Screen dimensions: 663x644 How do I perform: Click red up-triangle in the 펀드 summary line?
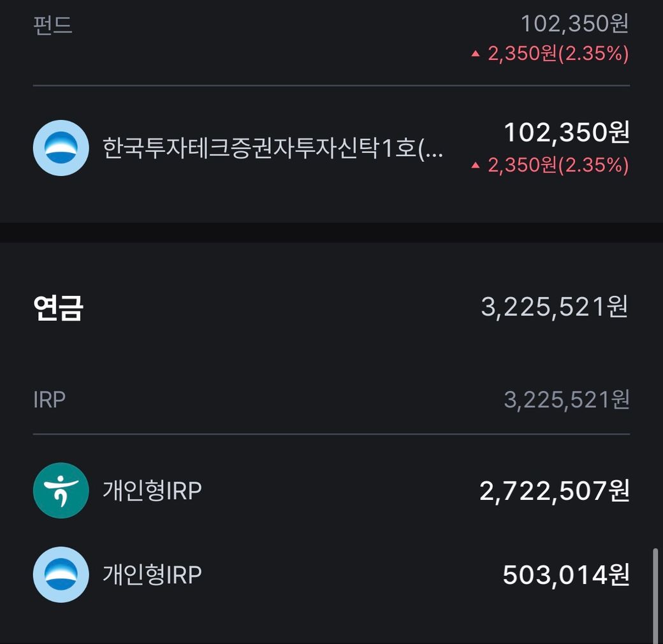coord(475,54)
